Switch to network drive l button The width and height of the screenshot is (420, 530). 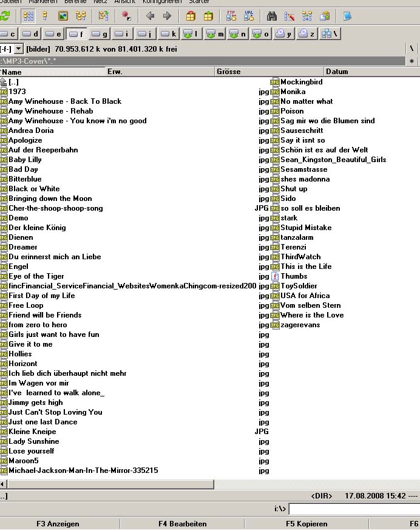point(191,34)
